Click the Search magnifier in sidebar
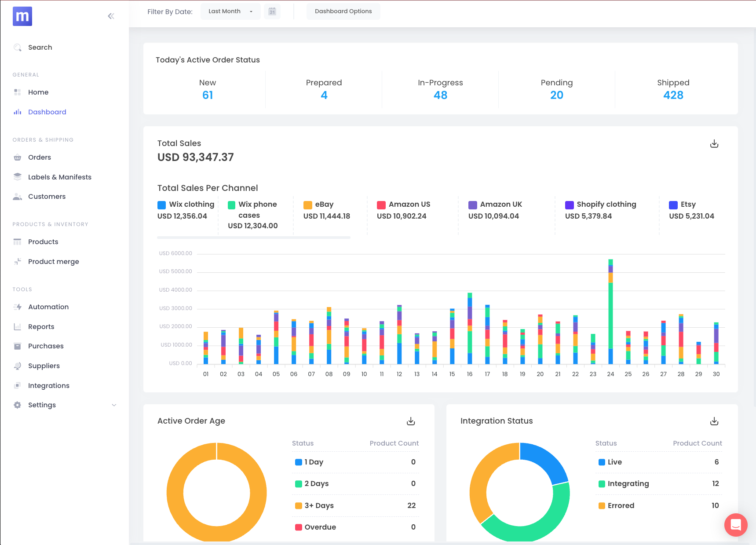The height and width of the screenshot is (545, 756). tap(18, 48)
